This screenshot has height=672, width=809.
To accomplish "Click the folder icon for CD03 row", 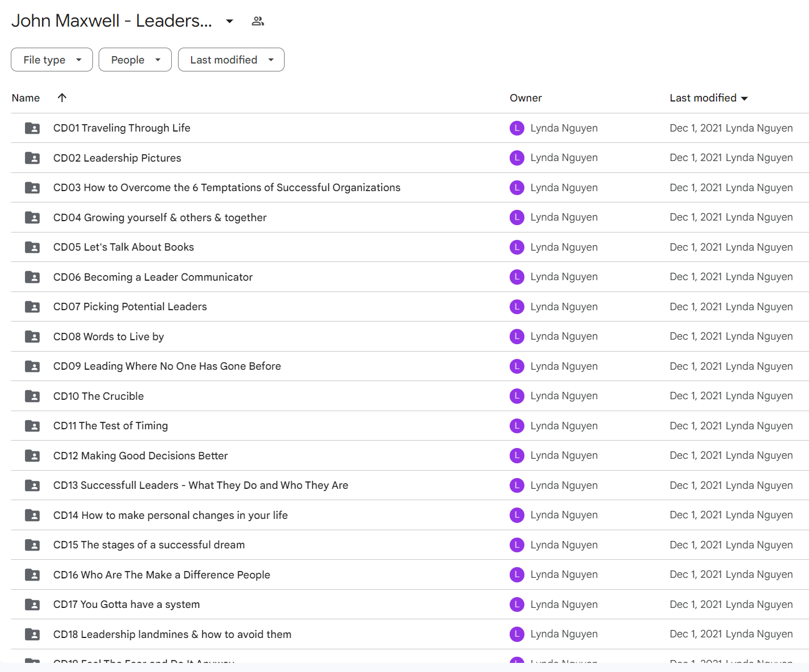I will pyautogui.click(x=32, y=188).
